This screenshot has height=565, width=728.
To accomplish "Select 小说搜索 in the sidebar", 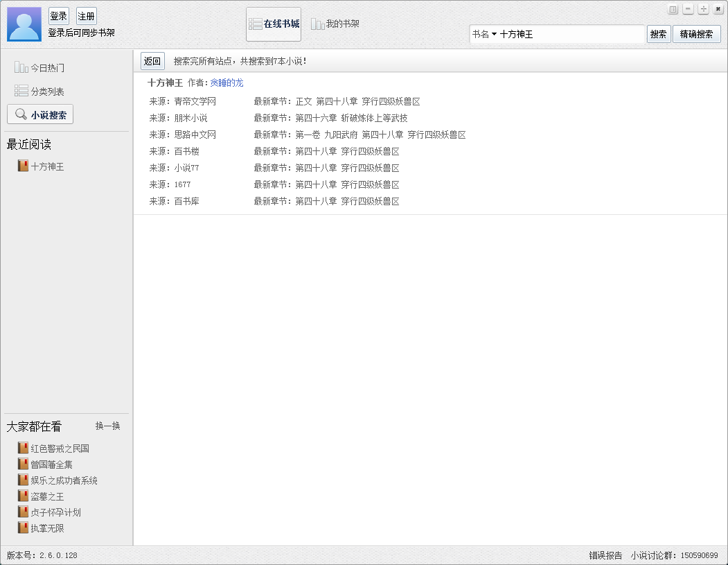I will pyautogui.click(x=40, y=114).
